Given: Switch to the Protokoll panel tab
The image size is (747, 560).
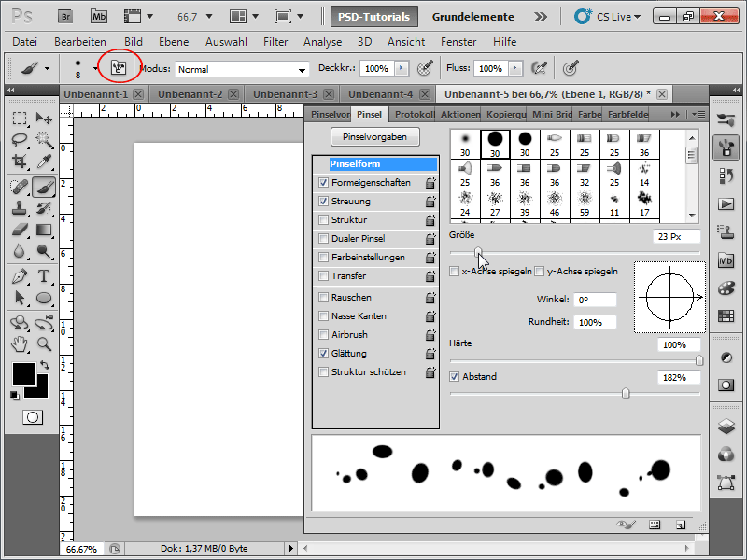Looking at the screenshot, I should pyautogui.click(x=414, y=114).
